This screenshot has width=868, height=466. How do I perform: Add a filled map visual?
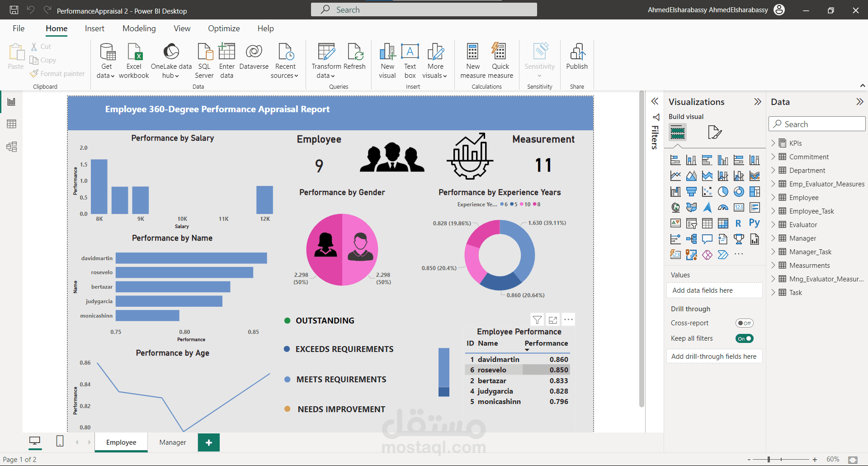[691, 208]
